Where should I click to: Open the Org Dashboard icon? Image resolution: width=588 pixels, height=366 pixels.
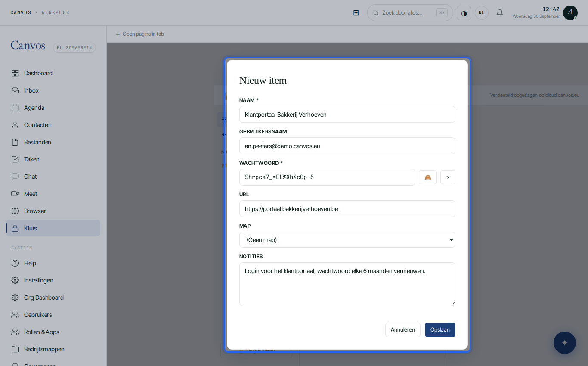click(15, 298)
